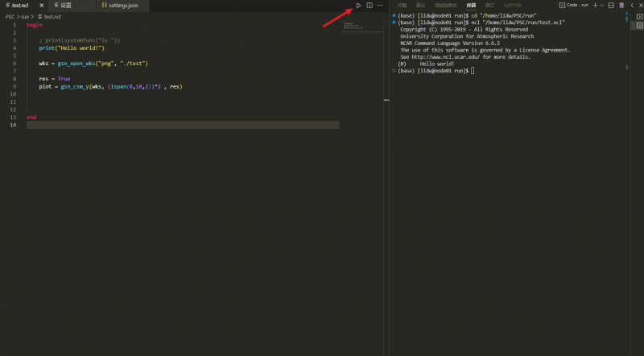This screenshot has width=644, height=356.
Task: Create a new terminal with the plus icon
Action: coord(594,6)
